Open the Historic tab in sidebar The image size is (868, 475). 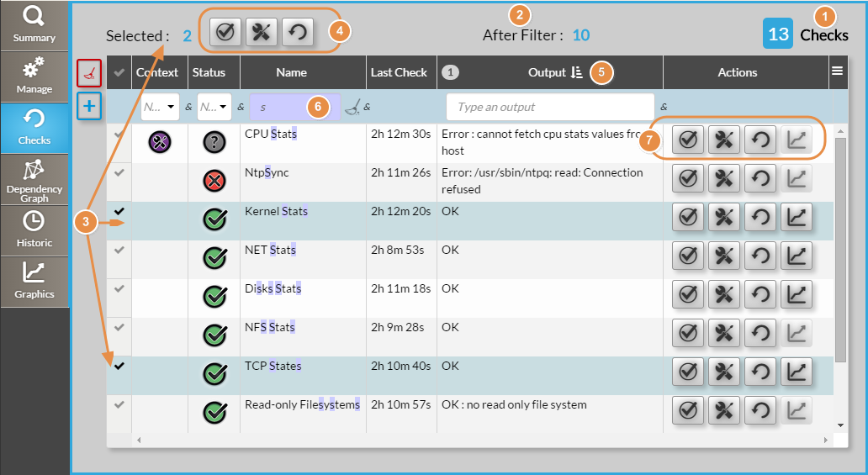point(34,230)
